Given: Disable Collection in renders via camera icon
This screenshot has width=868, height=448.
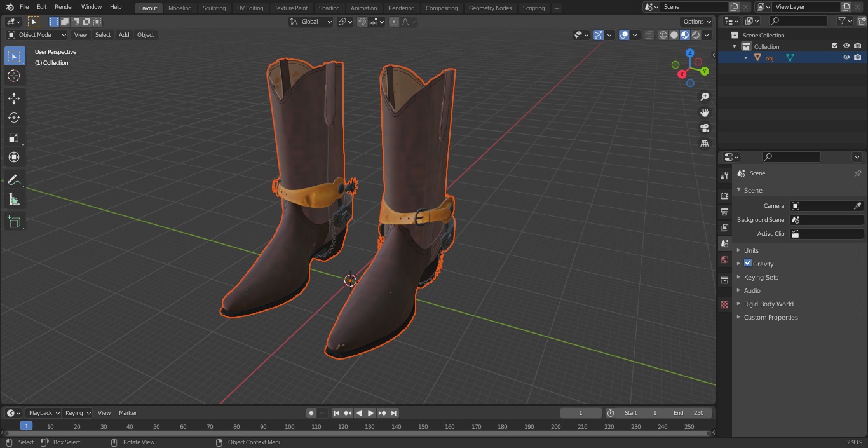Looking at the screenshot, I should click(858, 46).
